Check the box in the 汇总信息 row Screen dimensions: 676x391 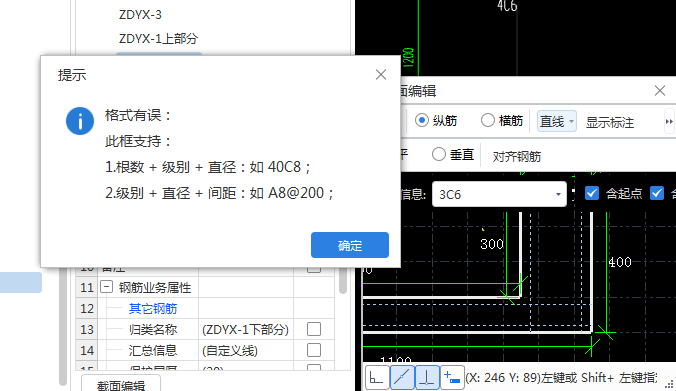tap(314, 350)
